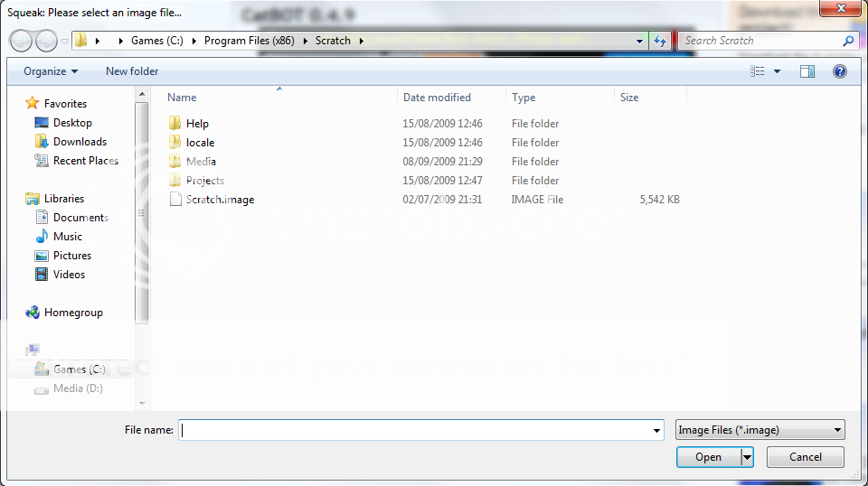The image size is (868, 486).
Task: Click the Scratch breadcrumb segment
Action: (x=333, y=41)
